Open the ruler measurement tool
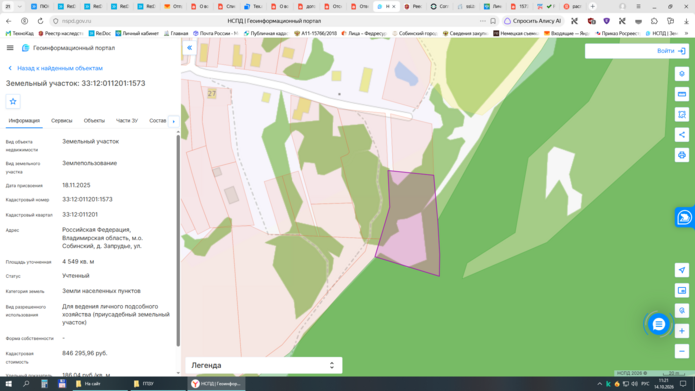Viewport: 695px width, 391px height. tap(682, 94)
